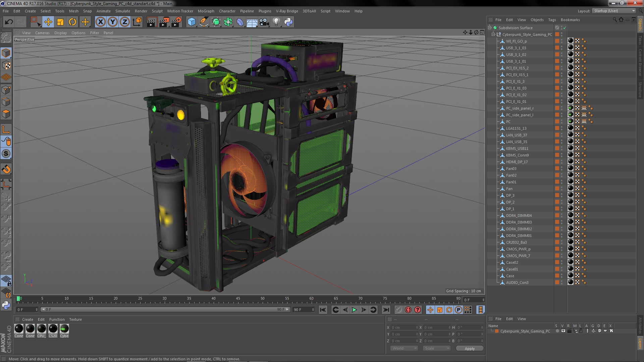Collapse the Cyberpunk_Style_Gaming_PC group
Screen dimensions: 644x362
(493, 35)
